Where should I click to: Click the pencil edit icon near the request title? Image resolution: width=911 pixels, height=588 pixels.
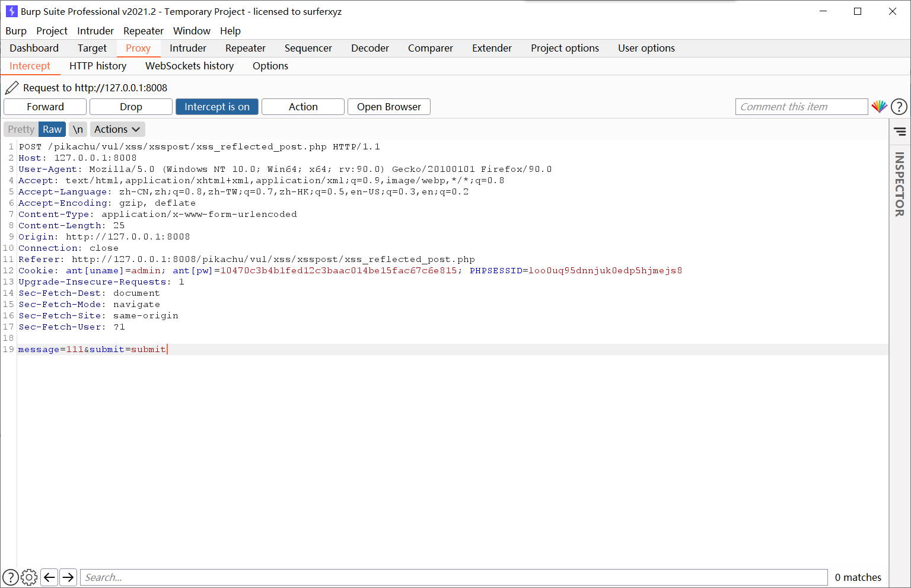(x=11, y=87)
